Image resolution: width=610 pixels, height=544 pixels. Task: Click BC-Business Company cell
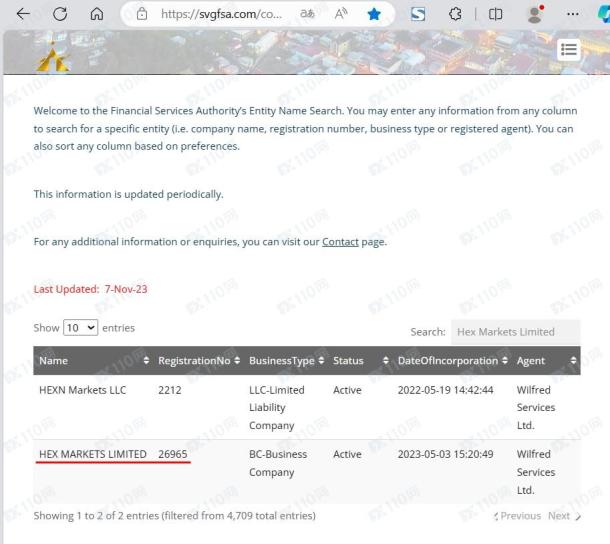point(278,463)
